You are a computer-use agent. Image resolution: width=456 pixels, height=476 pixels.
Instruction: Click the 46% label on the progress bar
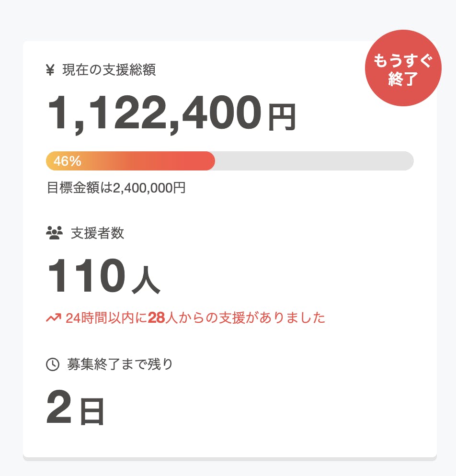coord(67,161)
